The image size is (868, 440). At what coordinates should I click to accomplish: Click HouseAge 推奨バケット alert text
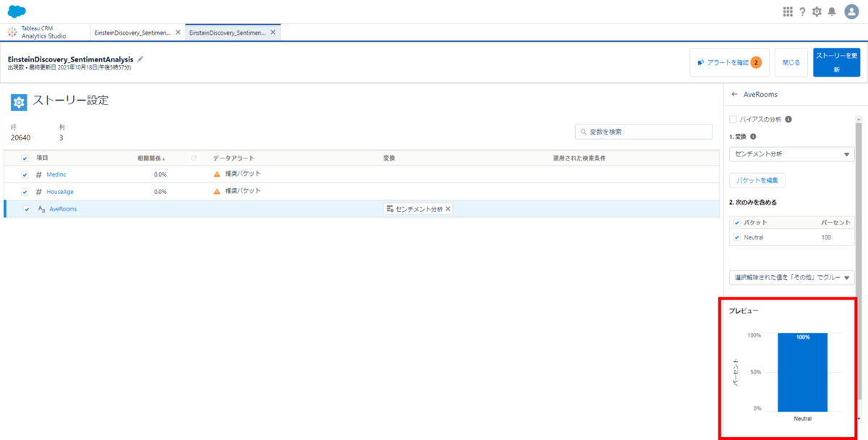tap(242, 191)
